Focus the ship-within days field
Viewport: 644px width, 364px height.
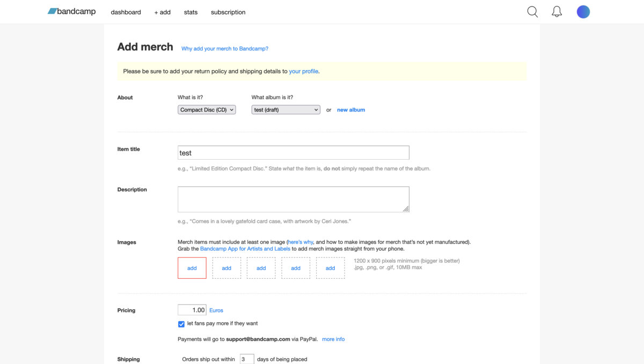(x=246, y=359)
